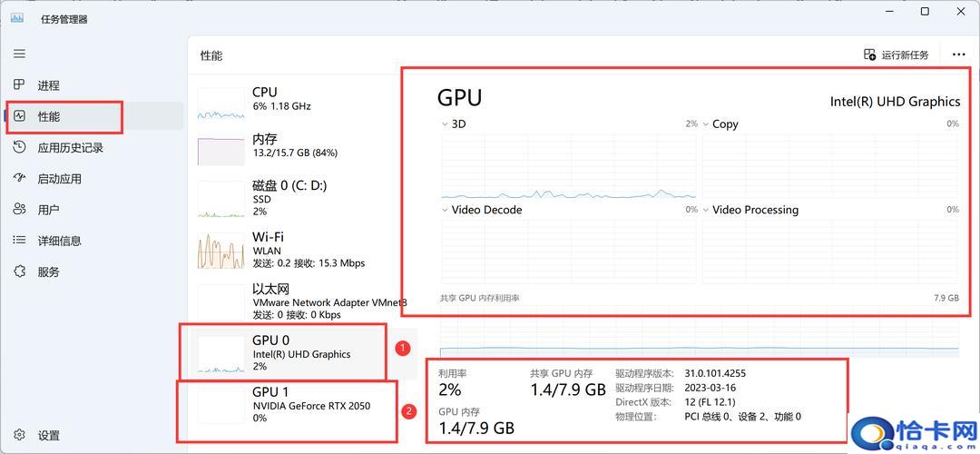
Task: Expand the Copy graph type dropdown
Action: (x=706, y=124)
